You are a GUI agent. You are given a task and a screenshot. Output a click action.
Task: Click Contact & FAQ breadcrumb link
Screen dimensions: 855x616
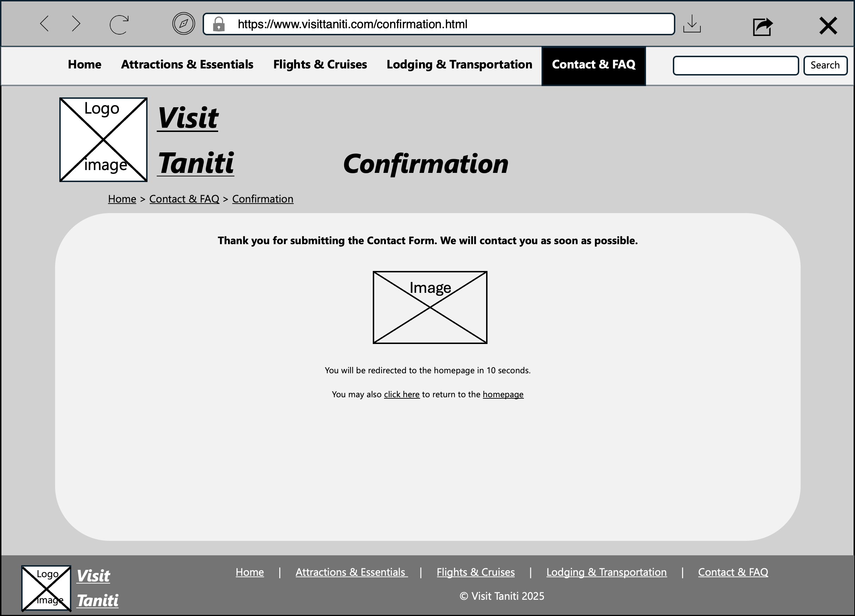coord(184,199)
